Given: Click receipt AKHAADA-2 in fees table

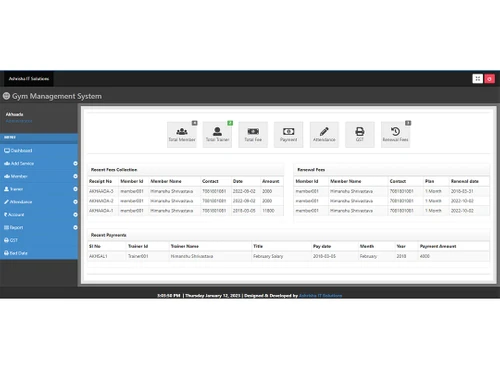Looking at the screenshot, I should point(101,201).
